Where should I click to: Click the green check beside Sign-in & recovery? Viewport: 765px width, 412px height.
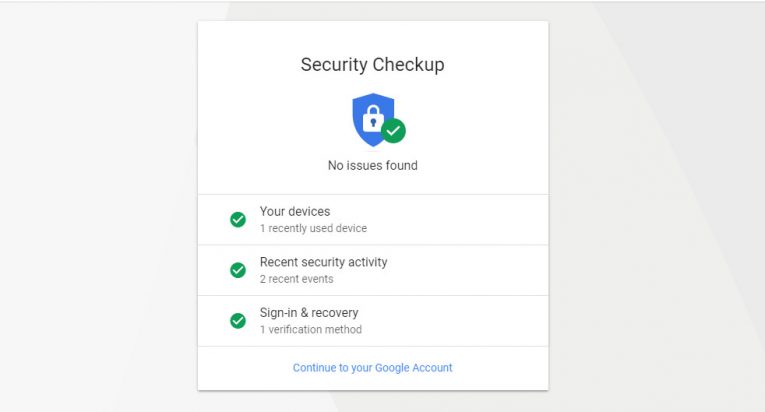tap(238, 321)
